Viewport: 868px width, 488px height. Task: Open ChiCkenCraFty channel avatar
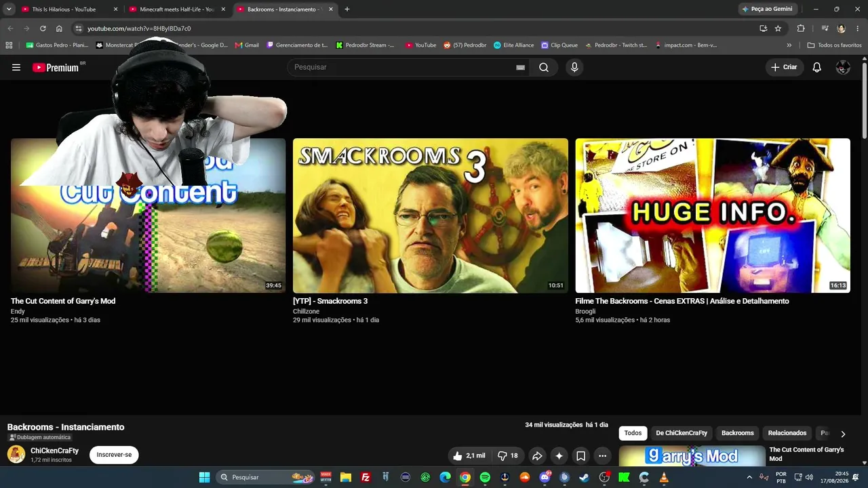click(x=16, y=455)
